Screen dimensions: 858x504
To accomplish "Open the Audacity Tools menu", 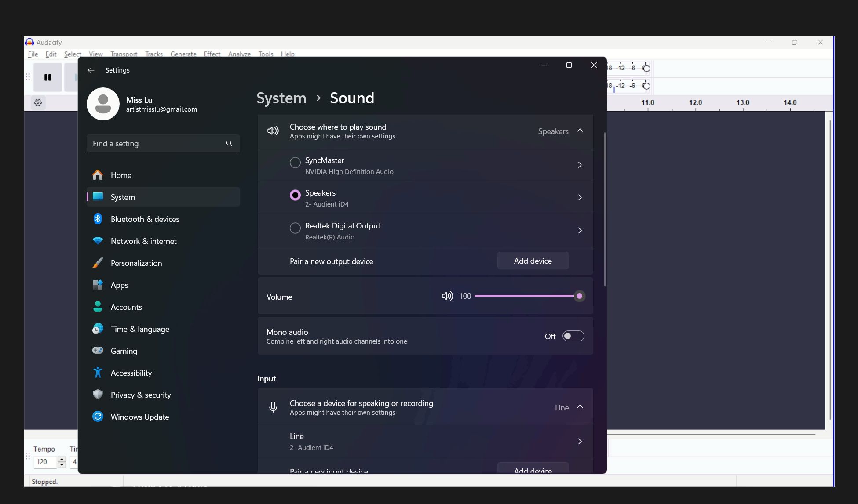I will click(x=266, y=54).
